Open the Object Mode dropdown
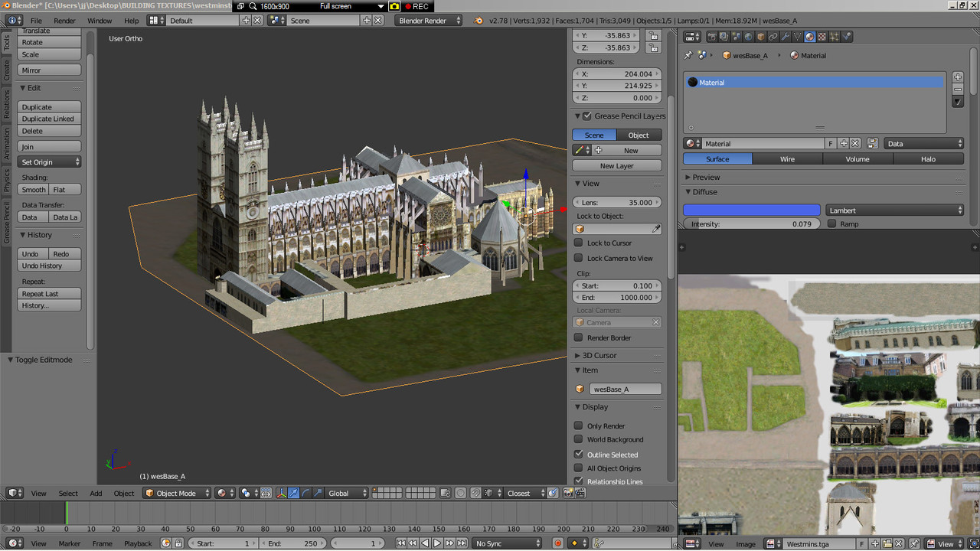The height and width of the screenshot is (551, 980). tap(178, 494)
